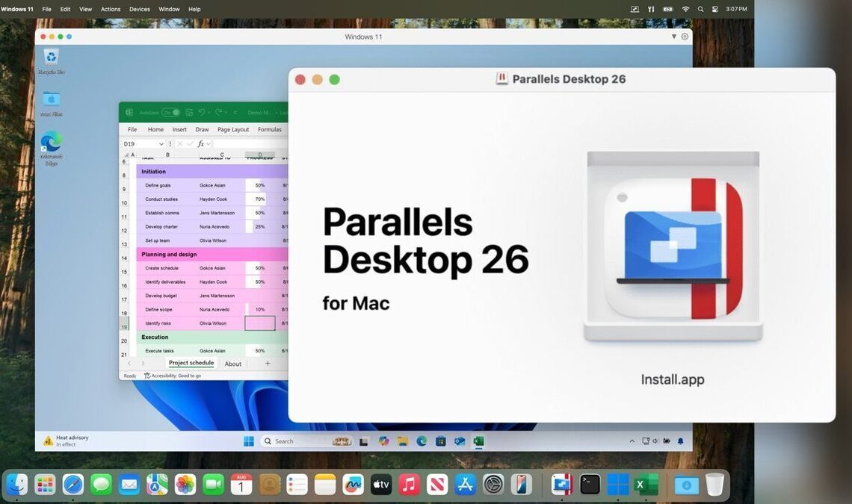The image size is (852, 504).
Task: Click the Excel Save icon
Action: click(189, 113)
